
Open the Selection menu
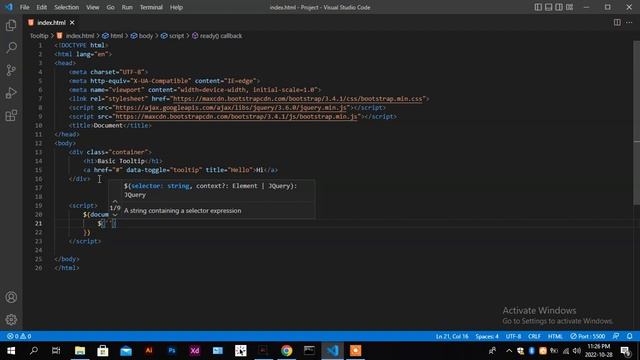pos(67,7)
